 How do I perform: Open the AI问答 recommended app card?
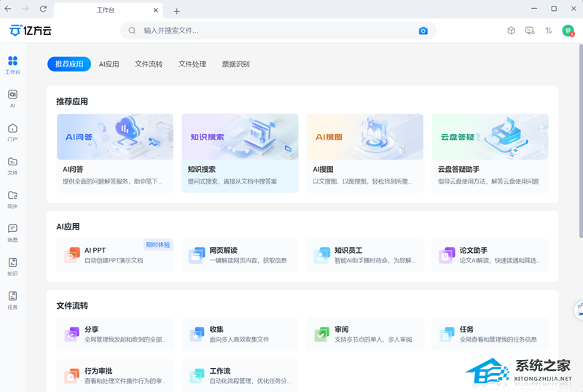(115, 153)
